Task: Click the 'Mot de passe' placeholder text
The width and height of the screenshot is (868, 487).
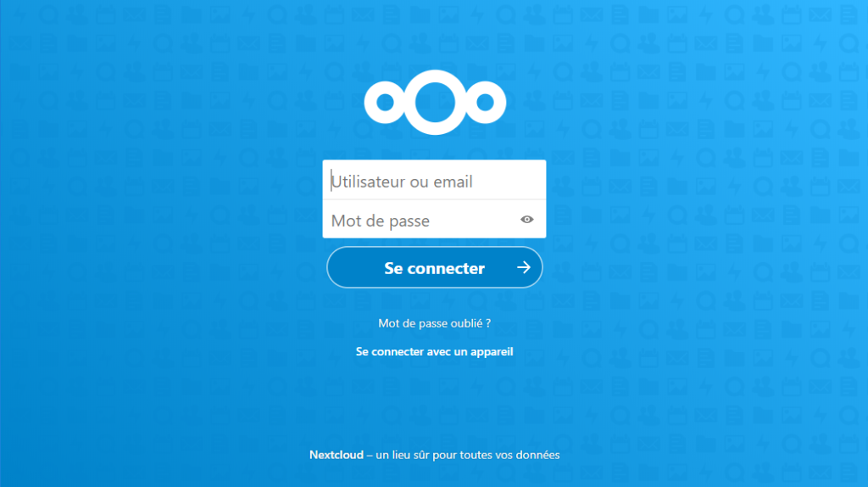Action: coord(381,221)
